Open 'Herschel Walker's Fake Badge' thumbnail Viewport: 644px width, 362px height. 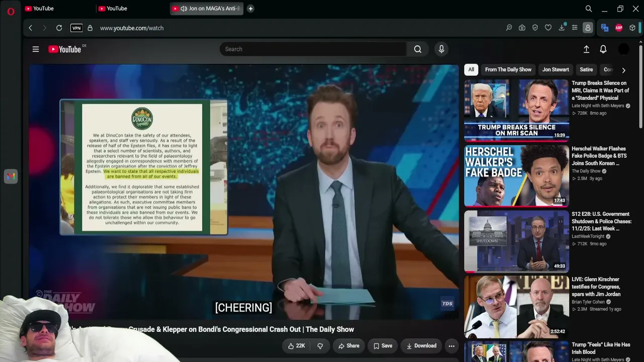click(517, 176)
